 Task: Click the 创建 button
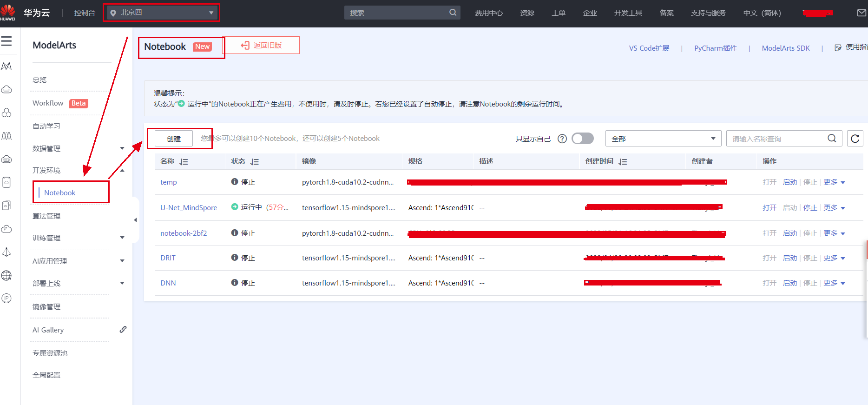coord(174,139)
